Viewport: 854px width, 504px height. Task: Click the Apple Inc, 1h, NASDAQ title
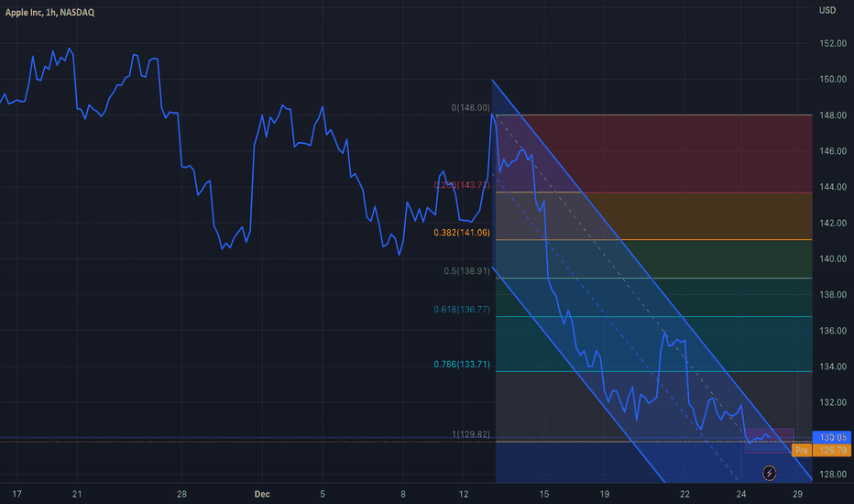(49, 12)
